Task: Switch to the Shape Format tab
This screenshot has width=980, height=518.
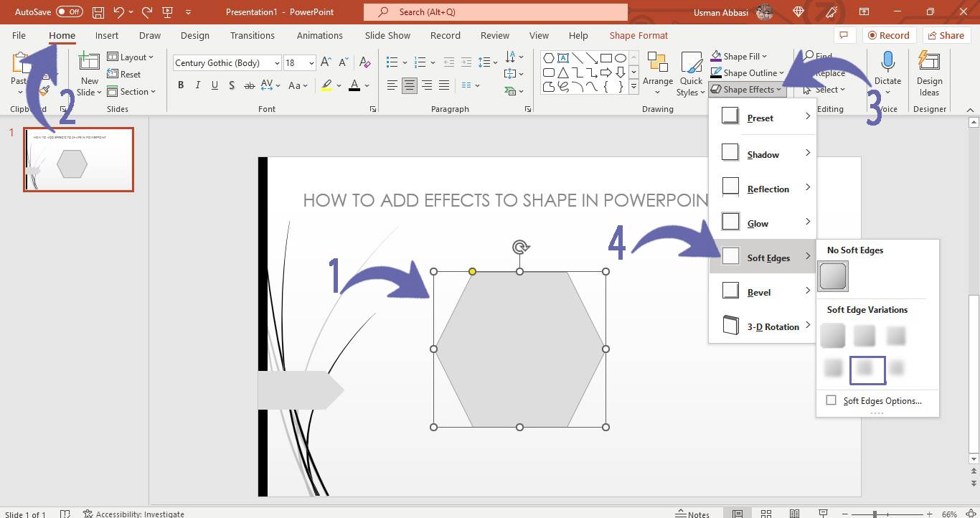Action: click(x=639, y=35)
